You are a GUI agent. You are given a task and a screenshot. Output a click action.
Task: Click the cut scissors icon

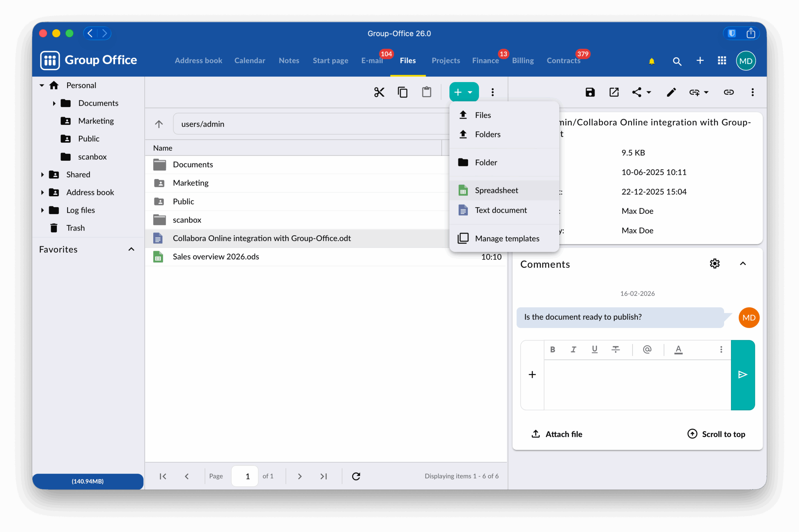pos(379,92)
